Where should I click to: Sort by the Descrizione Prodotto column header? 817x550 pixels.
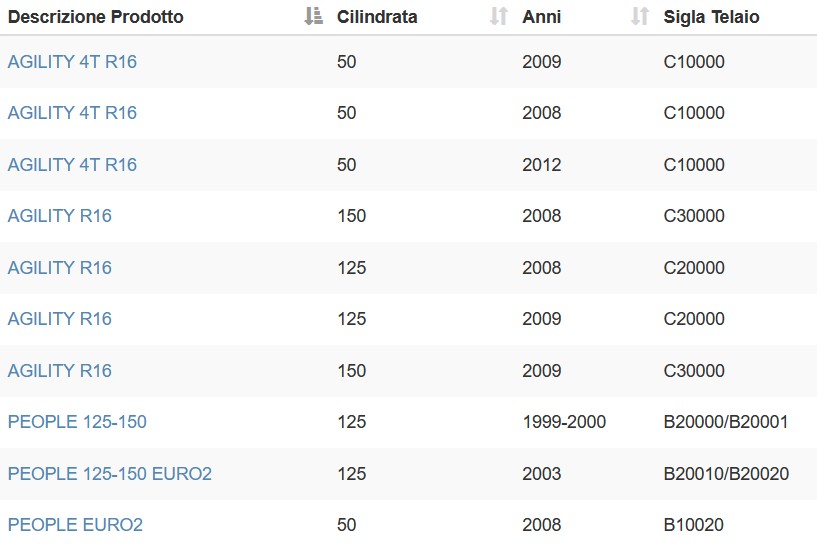[x=96, y=17]
